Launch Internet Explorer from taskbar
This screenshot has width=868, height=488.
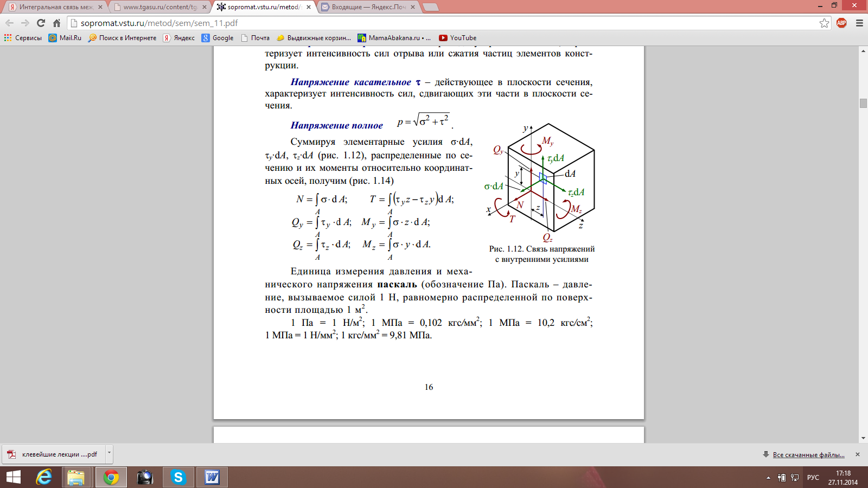click(44, 477)
